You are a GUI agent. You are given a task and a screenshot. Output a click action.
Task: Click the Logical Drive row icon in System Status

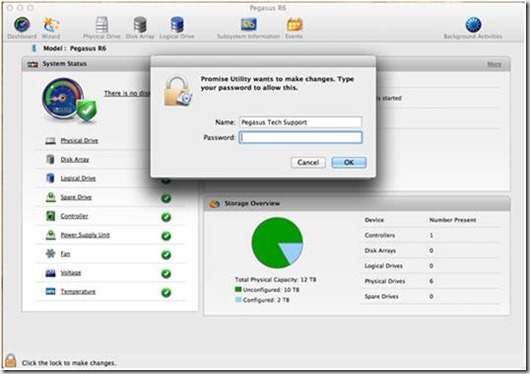click(x=50, y=178)
